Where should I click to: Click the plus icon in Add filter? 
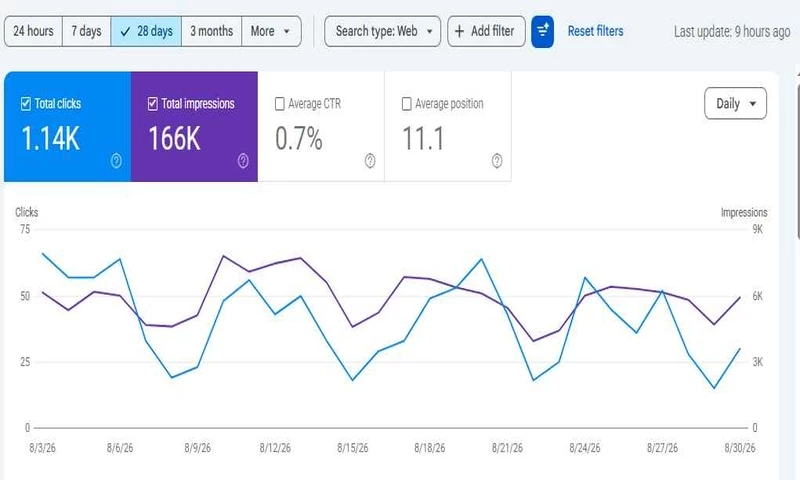pos(459,32)
